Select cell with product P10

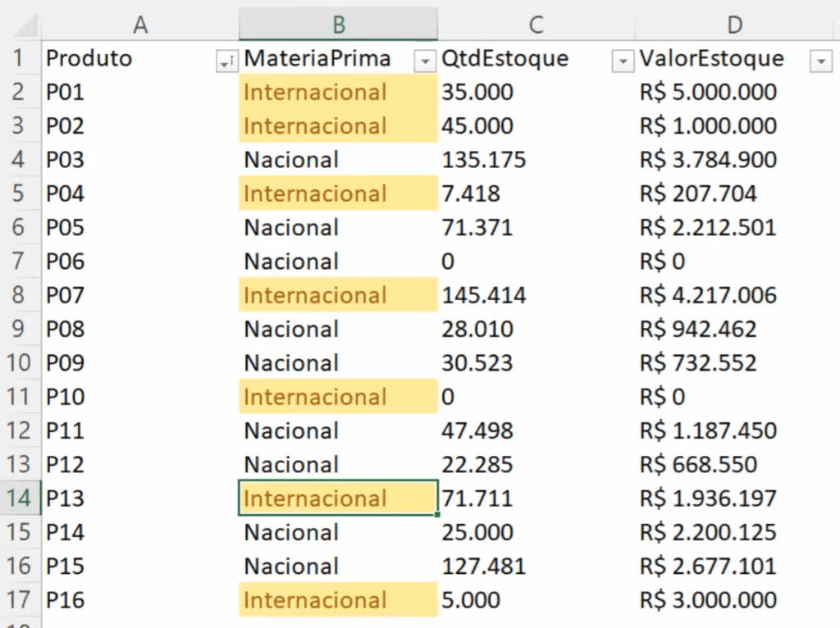140,397
